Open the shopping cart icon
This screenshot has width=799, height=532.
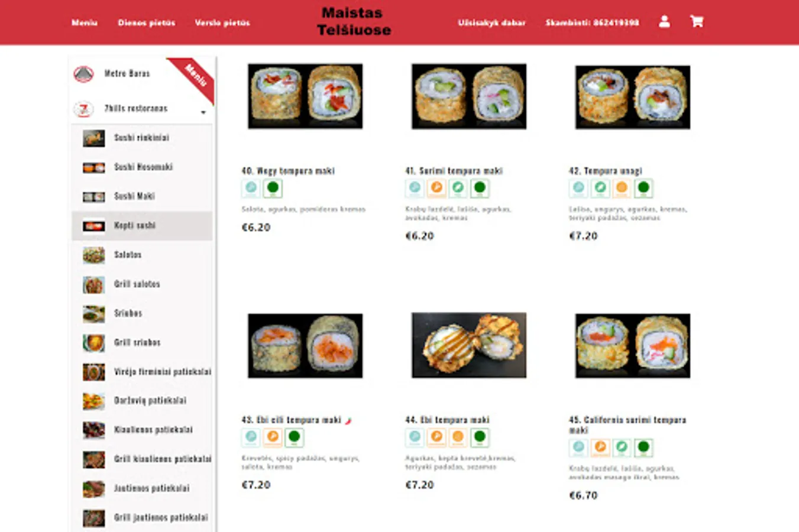697,22
